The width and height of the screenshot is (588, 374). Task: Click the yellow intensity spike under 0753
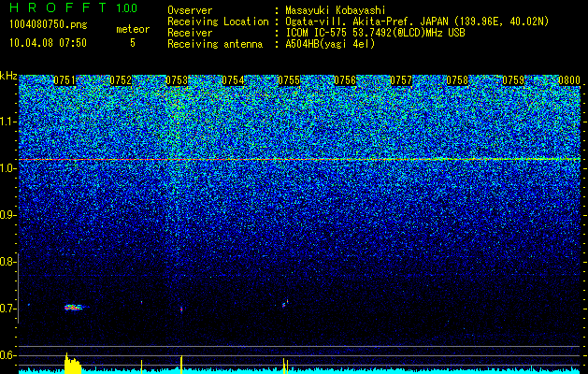coord(181,365)
